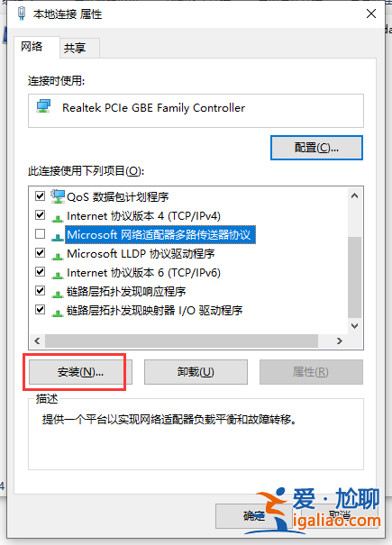This screenshot has width=392, height=545.
Task: Click the 本地连接 title bar icon
Action: click(x=22, y=14)
